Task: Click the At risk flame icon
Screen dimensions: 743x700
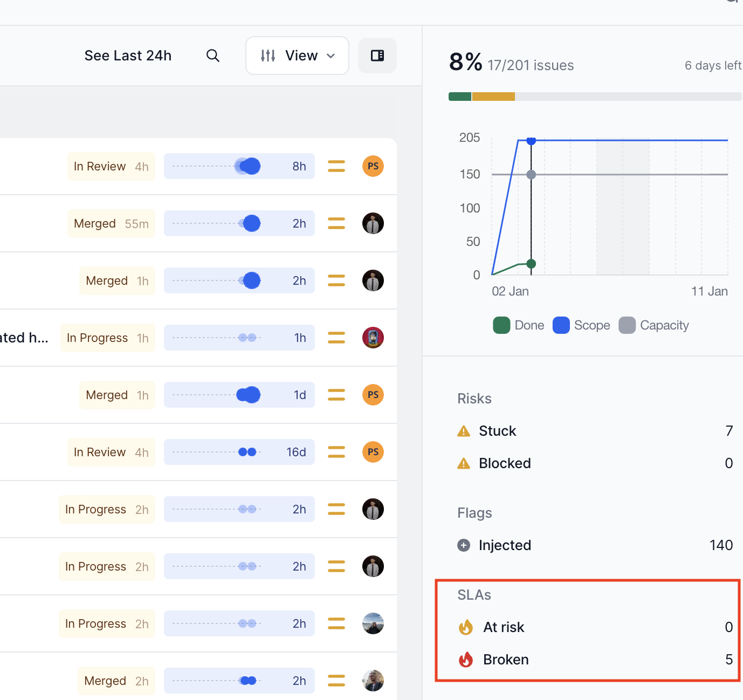Action: coord(465,627)
